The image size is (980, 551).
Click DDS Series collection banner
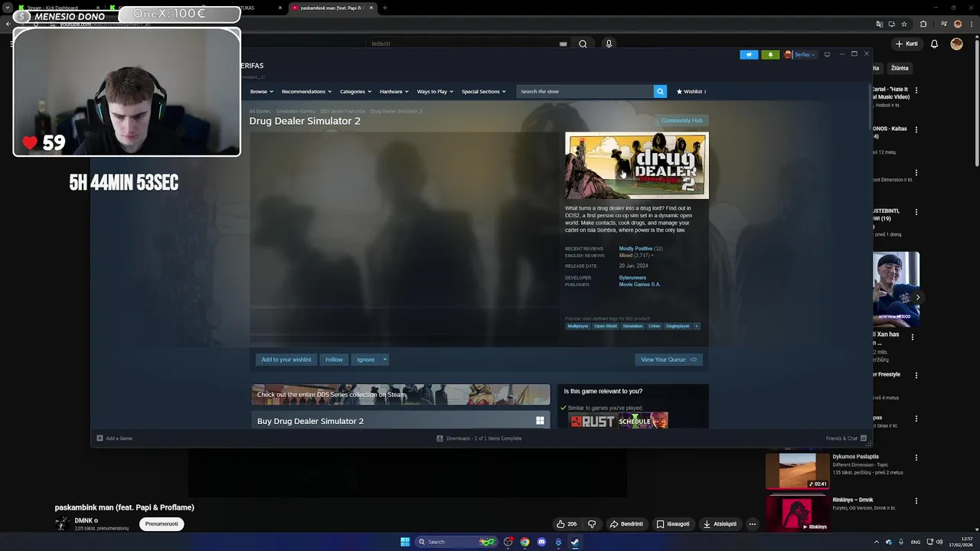click(x=400, y=395)
